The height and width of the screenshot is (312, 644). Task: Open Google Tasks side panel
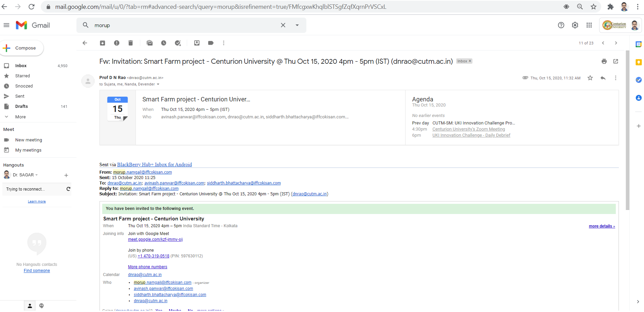point(639,80)
